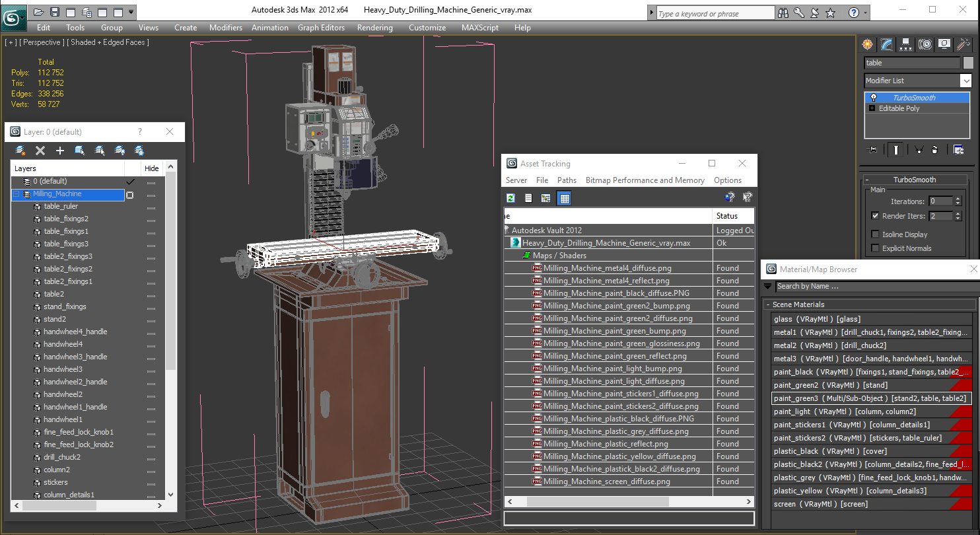980x535 pixels.
Task: Open the Material/Map Browser options arrow
Action: pos(767,286)
